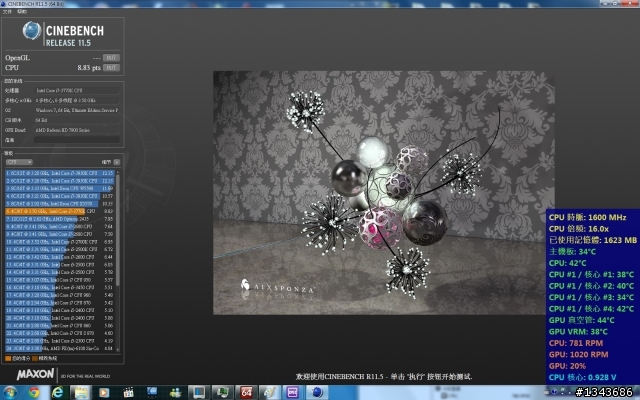Toggle the brown 'identical system' legend checkbox
The height and width of the screenshot is (400, 640).
(35, 358)
